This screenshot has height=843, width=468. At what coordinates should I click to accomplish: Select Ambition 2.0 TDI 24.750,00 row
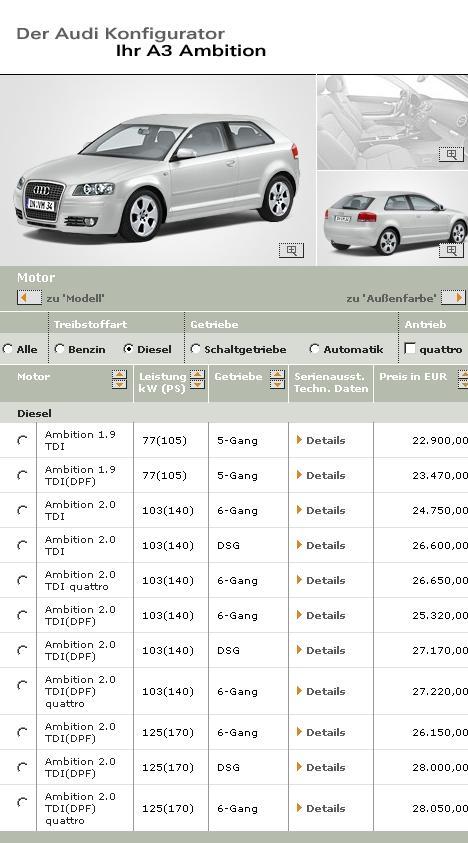(22, 510)
